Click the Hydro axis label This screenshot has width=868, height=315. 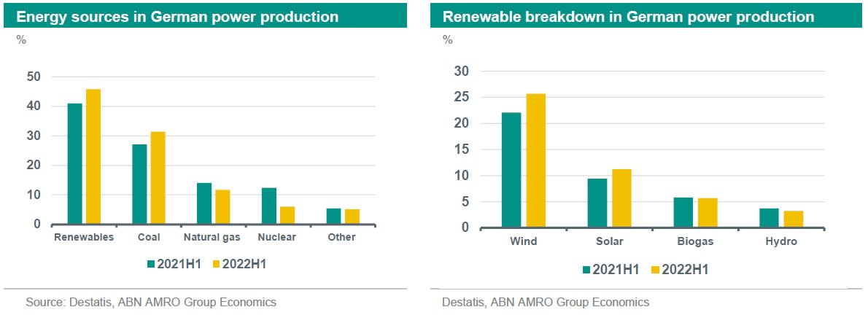[781, 242]
